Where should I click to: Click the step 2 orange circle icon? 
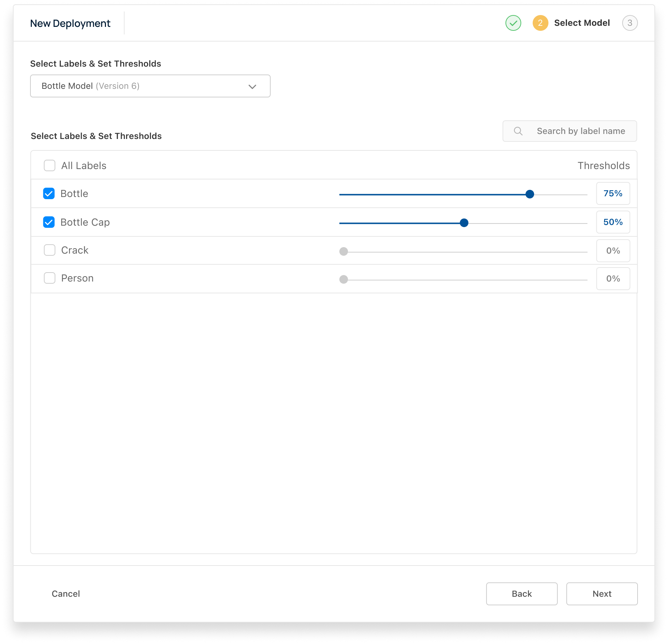(540, 23)
